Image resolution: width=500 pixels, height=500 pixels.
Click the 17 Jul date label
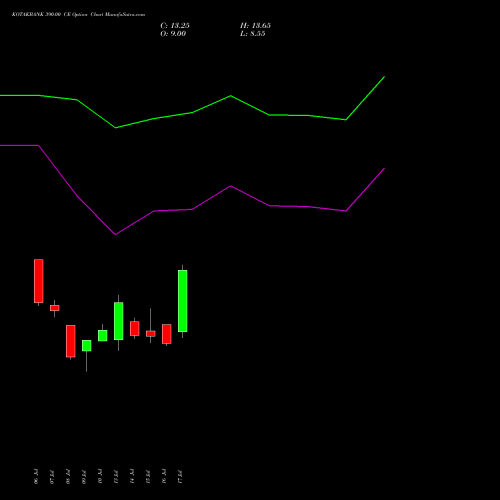tap(180, 476)
